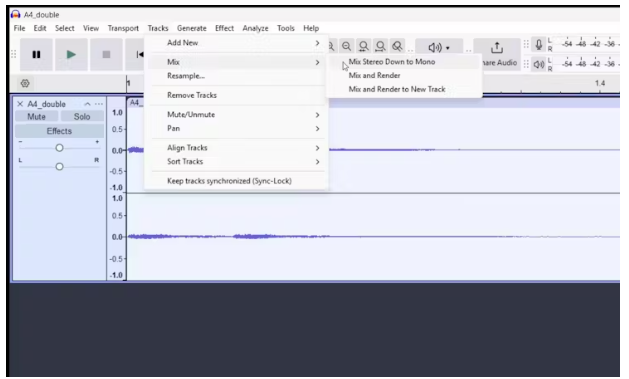Screen dimensions: 629x379
Task: Stop playback with the Stop button
Action: [106, 55]
